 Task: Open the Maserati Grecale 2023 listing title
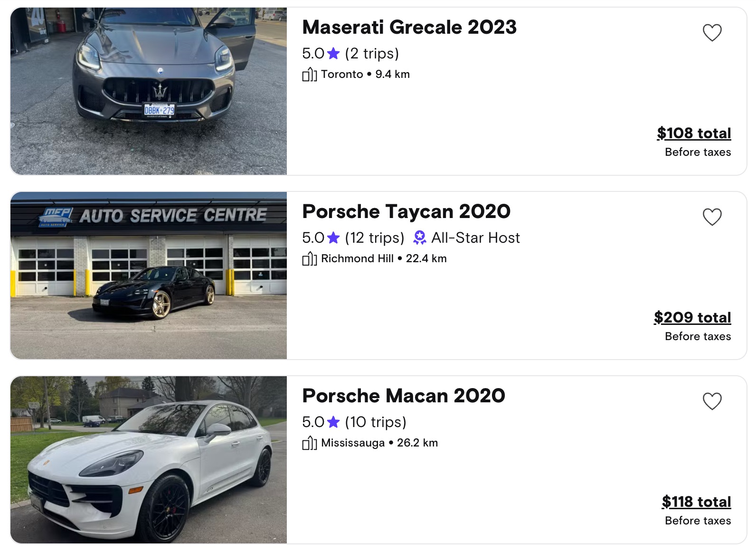409,27
